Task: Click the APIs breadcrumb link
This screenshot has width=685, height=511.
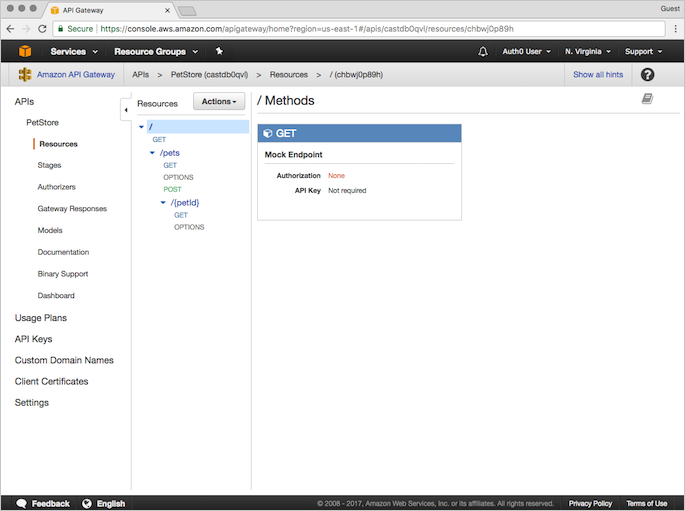Action: (140, 75)
